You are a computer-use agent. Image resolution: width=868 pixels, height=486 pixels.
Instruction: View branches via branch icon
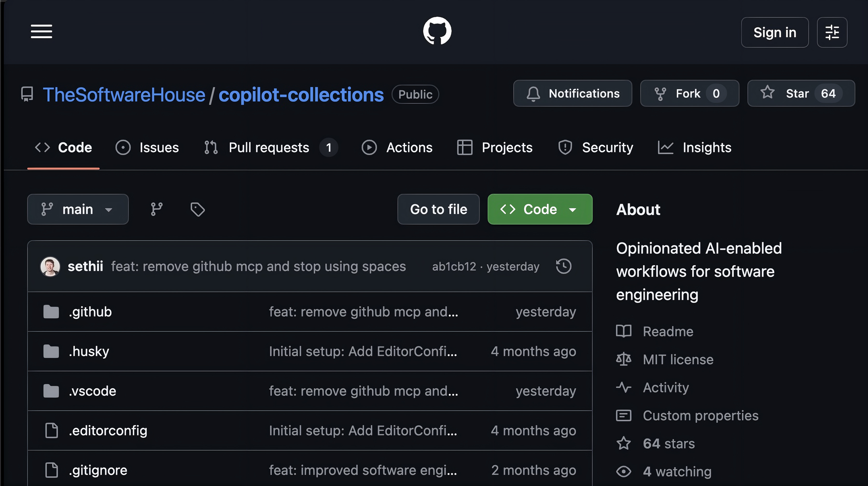(x=157, y=209)
